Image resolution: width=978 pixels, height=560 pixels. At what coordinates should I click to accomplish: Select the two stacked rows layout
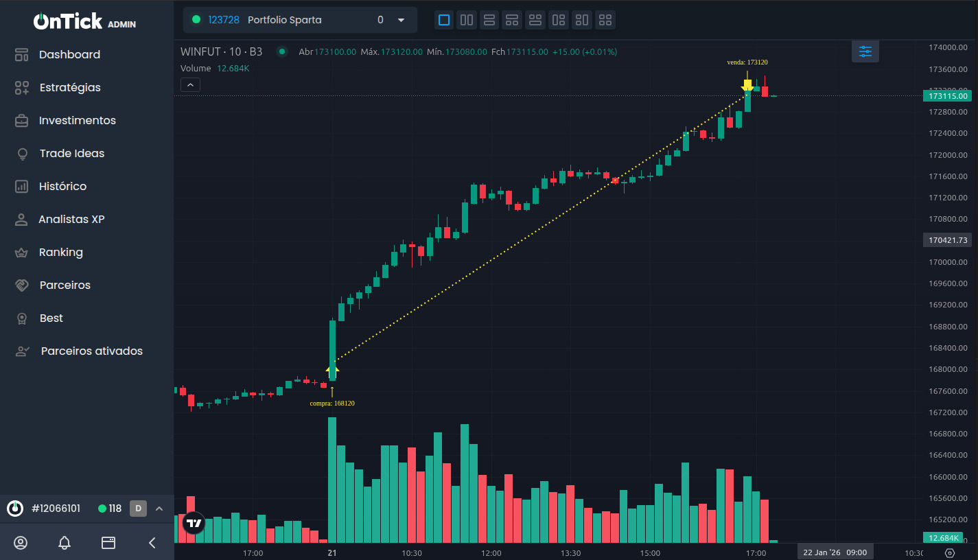pos(489,20)
